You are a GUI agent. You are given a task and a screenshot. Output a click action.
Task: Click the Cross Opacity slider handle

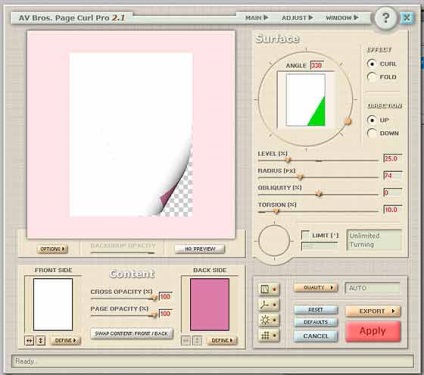(154, 298)
